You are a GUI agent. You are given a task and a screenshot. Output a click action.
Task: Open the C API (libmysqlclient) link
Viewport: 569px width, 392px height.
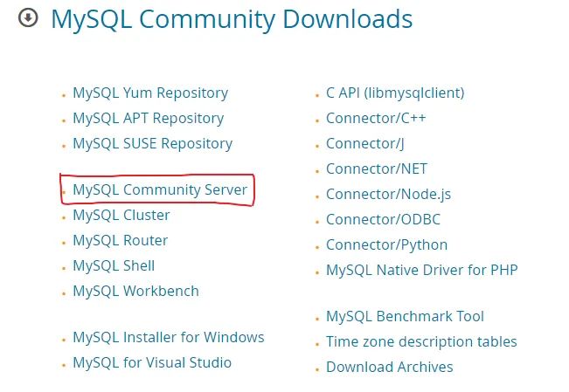[x=395, y=93]
